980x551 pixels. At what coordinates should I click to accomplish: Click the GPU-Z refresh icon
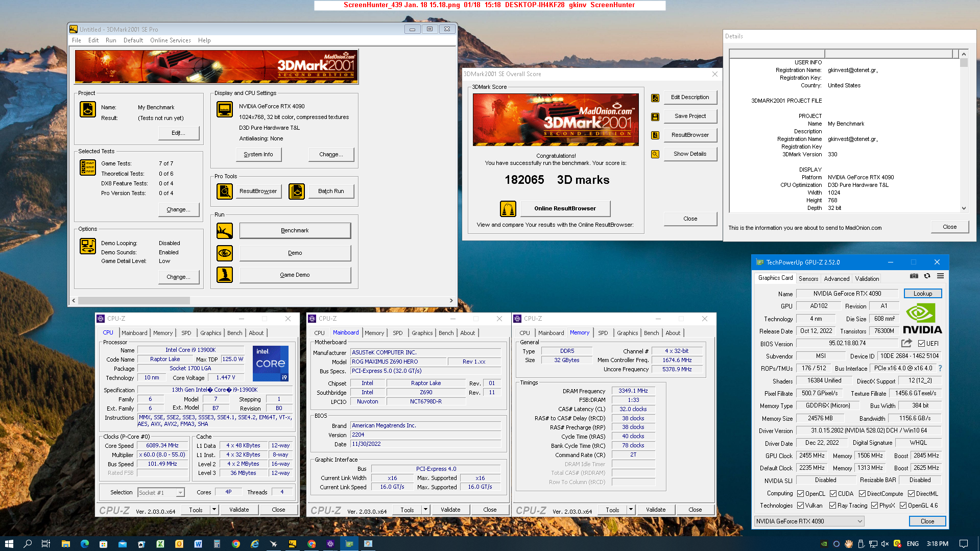pyautogui.click(x=927, y=276)
